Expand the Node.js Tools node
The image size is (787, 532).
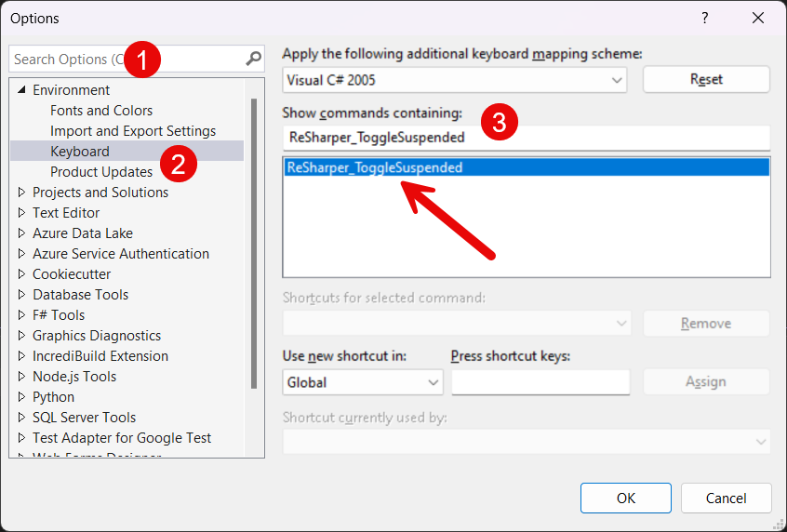pos(21,377)
